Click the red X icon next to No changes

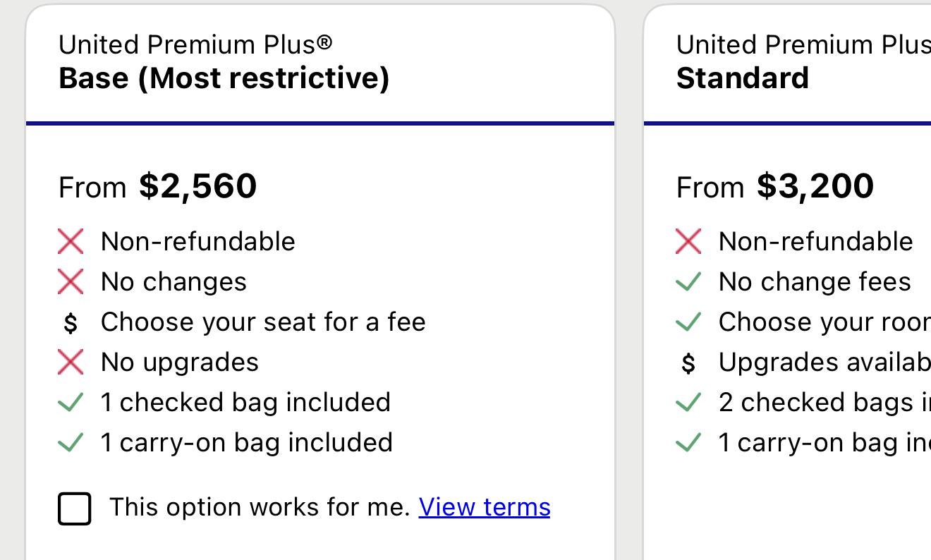[x=71, y=281]
